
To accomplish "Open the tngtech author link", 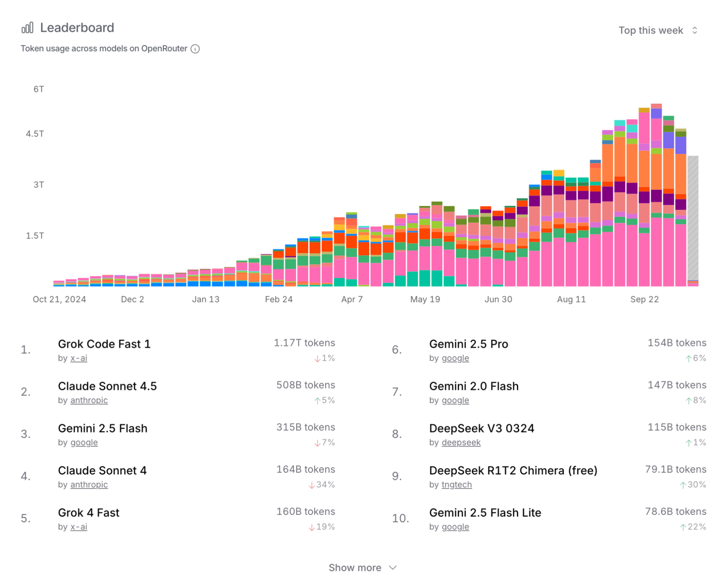I will [457, 485].
